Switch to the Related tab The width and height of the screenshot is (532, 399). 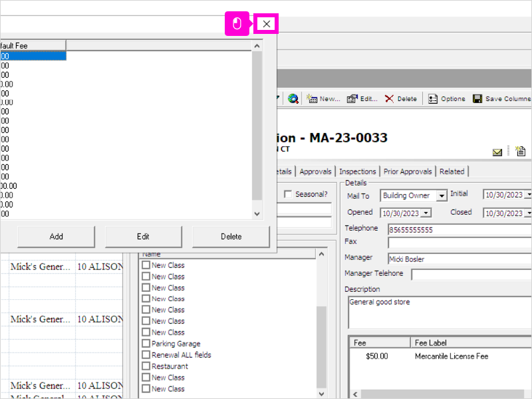(x=452, y=172)
